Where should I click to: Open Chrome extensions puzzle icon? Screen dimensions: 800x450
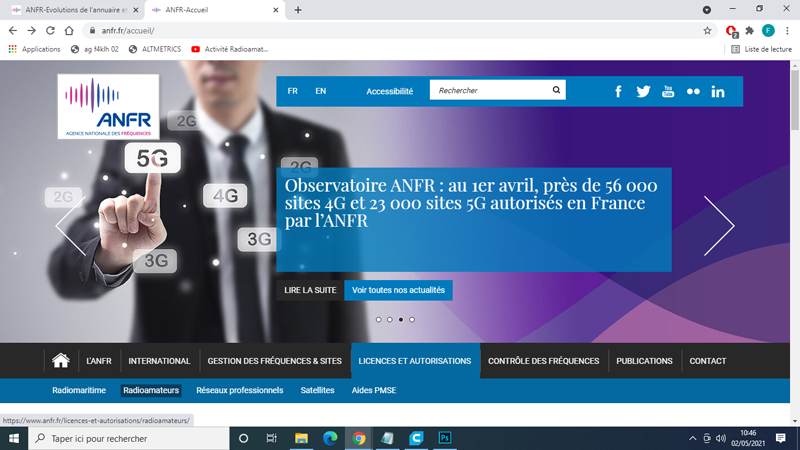point(749,31)
